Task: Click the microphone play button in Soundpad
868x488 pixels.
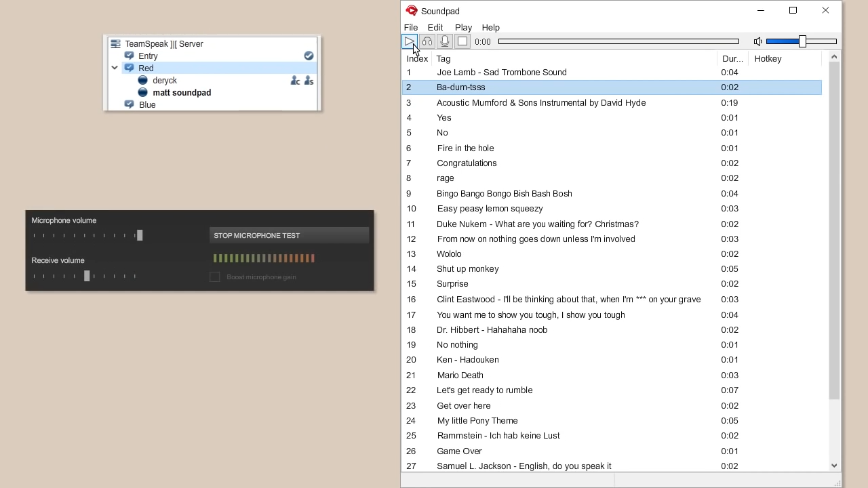Action: click(445, 41)
